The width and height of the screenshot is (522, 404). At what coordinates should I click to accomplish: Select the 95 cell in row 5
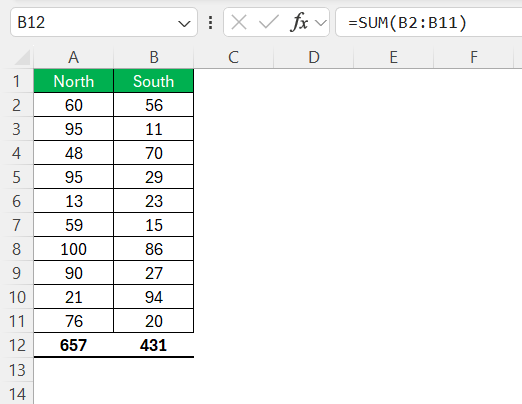(x=74, y=177)
